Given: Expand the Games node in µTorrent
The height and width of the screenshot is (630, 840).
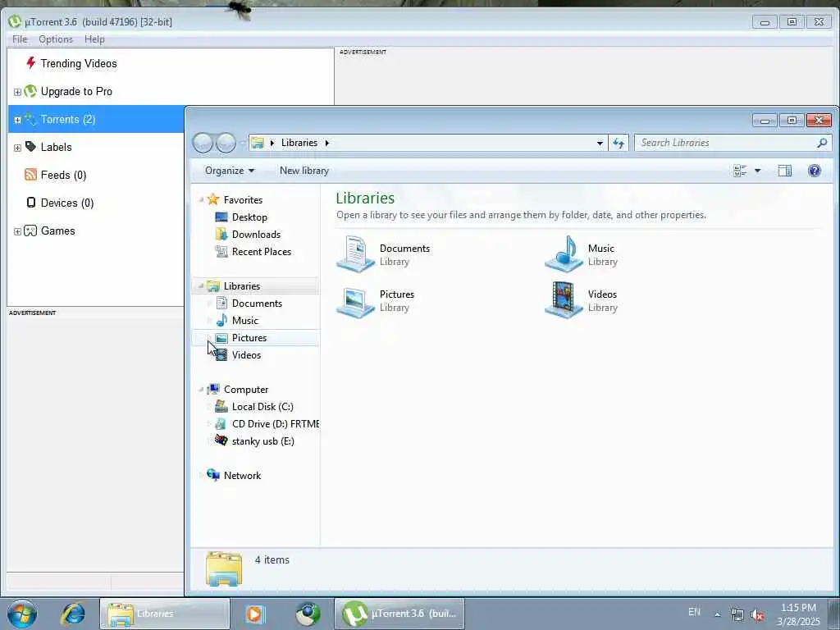Looking at the screenshot, I should (17, 231).
